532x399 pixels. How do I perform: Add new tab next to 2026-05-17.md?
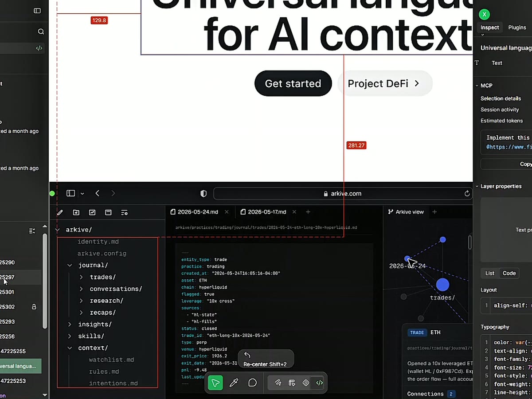(308, 212)
